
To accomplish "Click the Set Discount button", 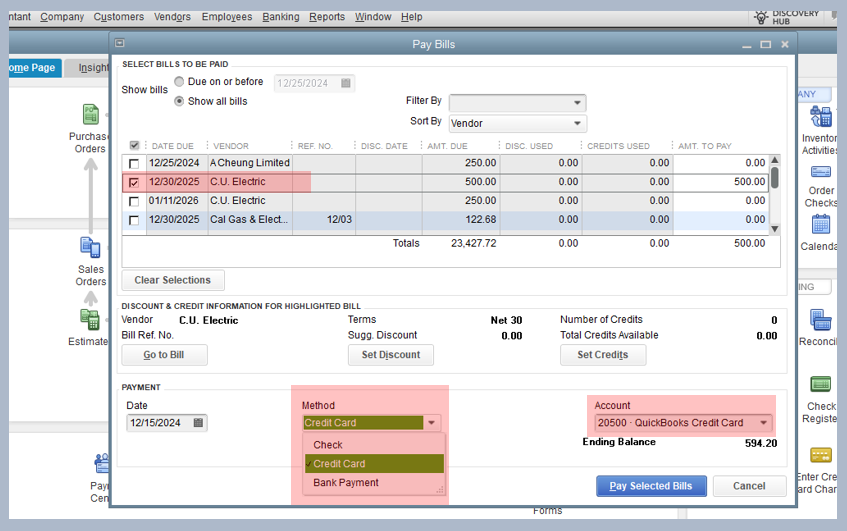I will click(391, 355).
